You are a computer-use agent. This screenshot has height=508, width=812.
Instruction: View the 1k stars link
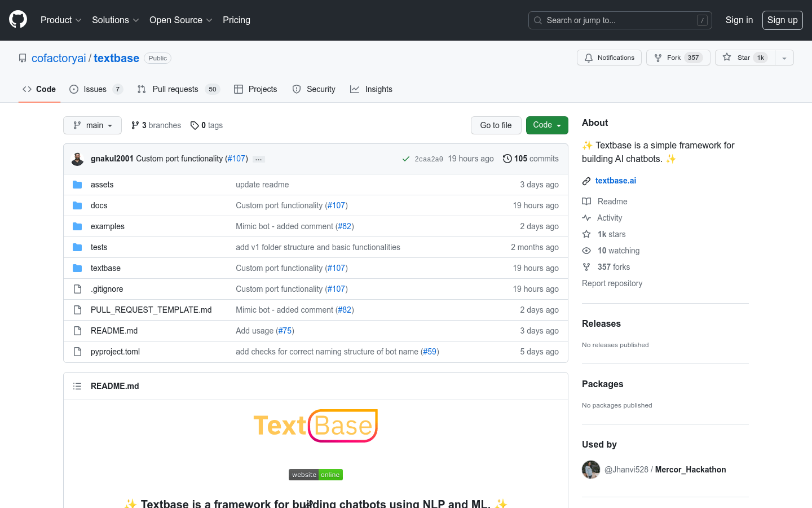coord(604,234)
